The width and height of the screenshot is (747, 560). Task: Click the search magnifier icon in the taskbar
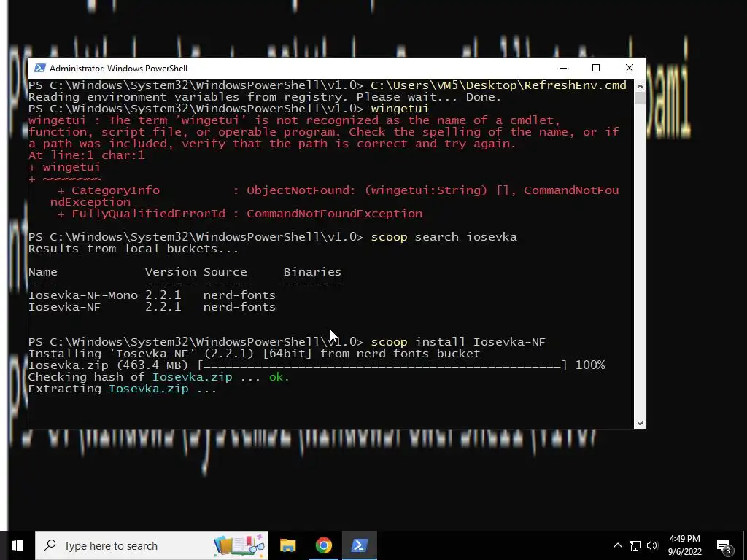click(x=50, y=545)
